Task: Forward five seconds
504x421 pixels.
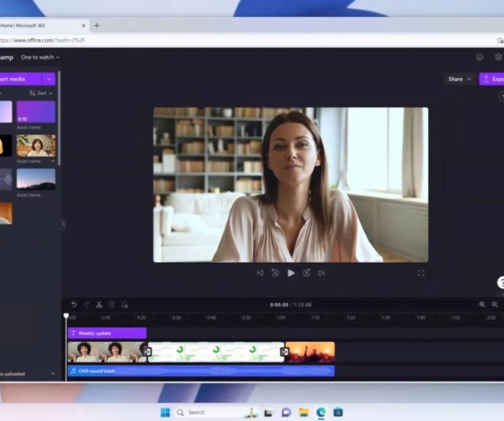Action: coord(306,273)
